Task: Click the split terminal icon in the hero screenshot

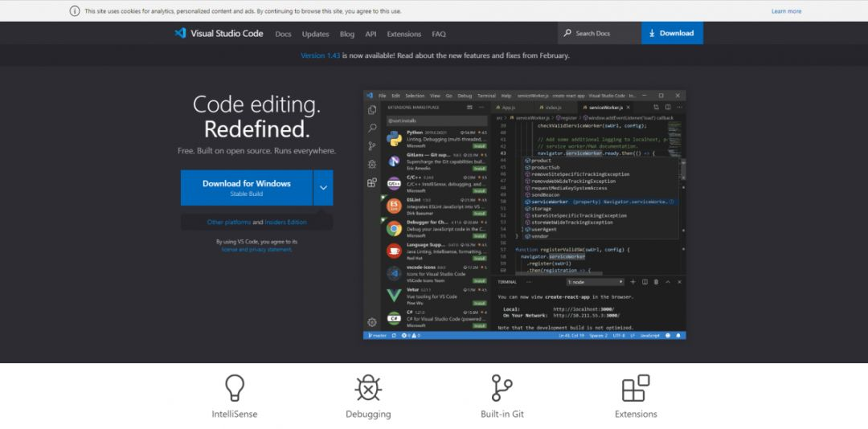Action: tap(645, 282)
